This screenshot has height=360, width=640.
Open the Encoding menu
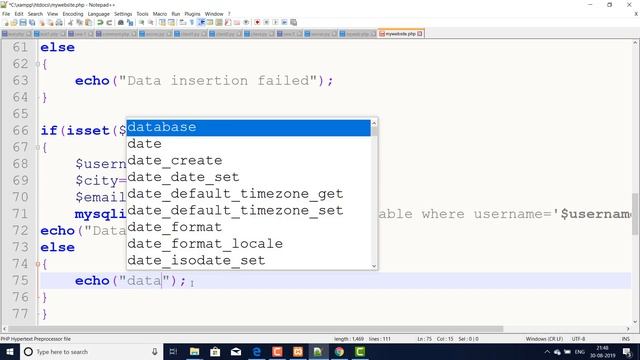click(x=73, y=14)
